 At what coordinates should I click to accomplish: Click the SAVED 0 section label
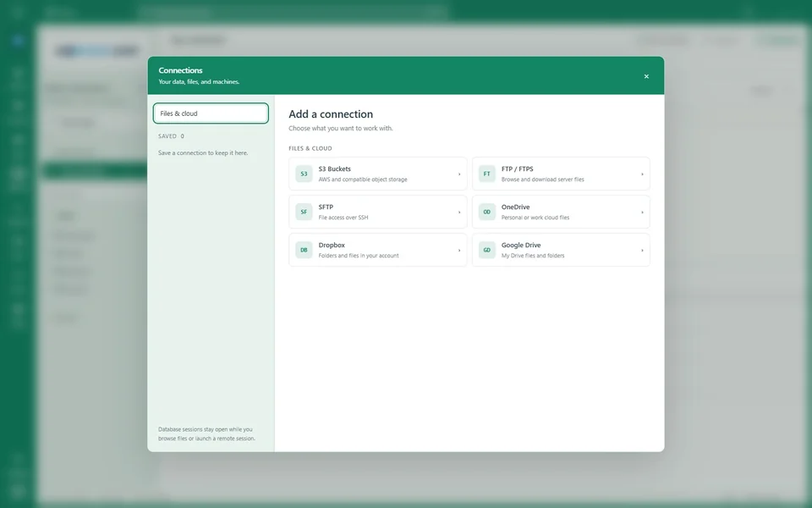point(171,136)
